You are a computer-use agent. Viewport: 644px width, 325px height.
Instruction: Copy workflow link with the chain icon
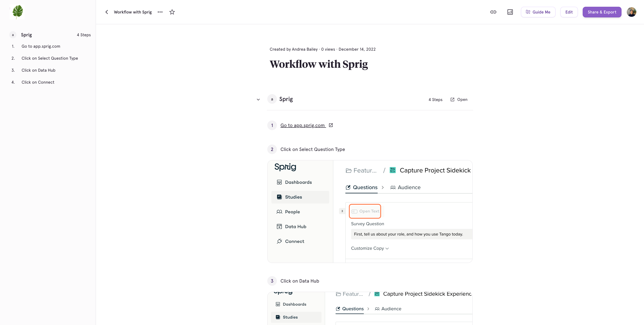pos(493,12)
